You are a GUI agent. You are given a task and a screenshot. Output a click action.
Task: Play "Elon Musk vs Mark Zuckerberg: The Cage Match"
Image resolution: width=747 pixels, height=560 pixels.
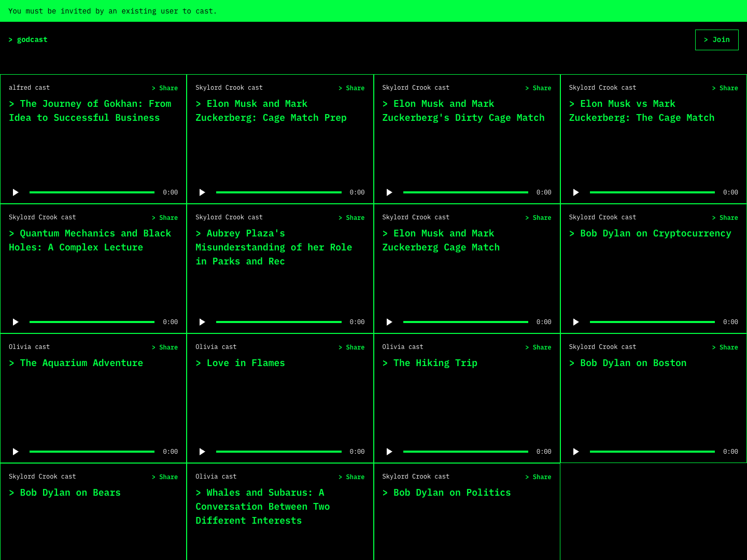pos(576,192)
